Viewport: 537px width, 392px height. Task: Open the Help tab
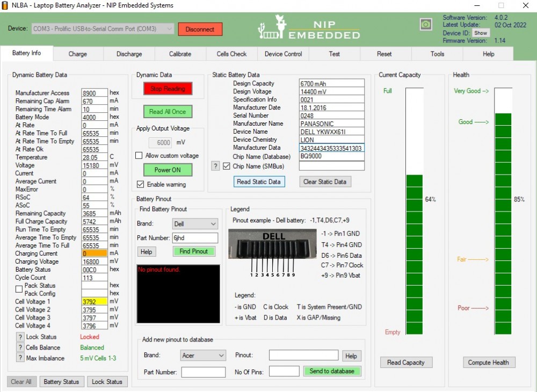(488, 54)
